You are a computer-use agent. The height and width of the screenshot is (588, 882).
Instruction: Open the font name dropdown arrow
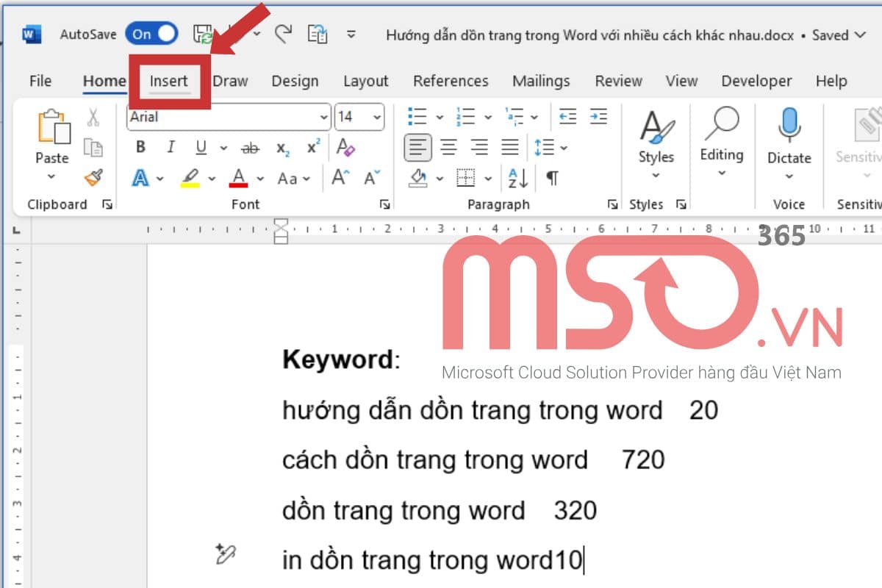[x=324, y=117]
